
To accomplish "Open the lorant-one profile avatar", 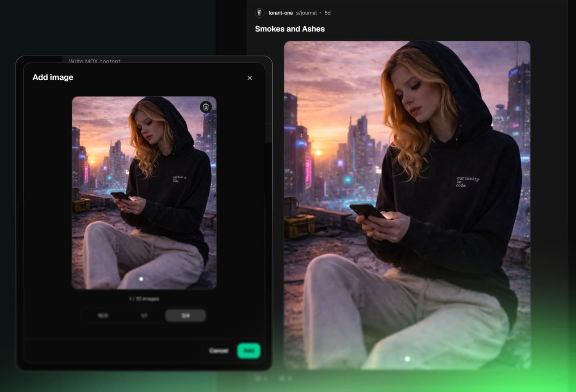I will (x=260, y=13).
